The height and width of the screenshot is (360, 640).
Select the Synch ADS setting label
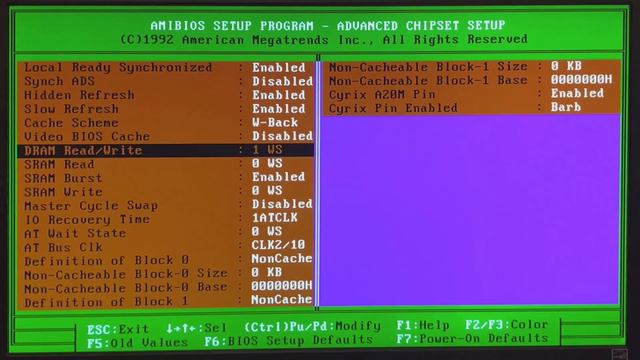pyautogui.click(x=59, y=82)
